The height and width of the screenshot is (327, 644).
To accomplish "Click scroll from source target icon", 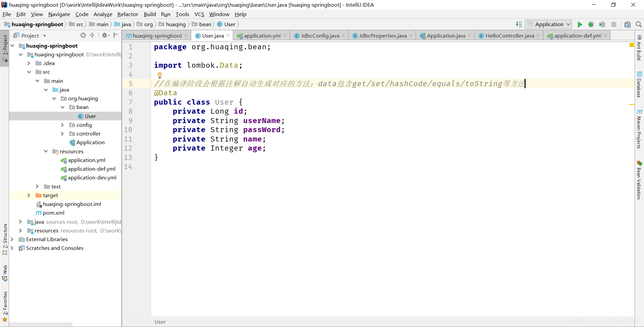I will pyautogui.click(x=83, y=35).
